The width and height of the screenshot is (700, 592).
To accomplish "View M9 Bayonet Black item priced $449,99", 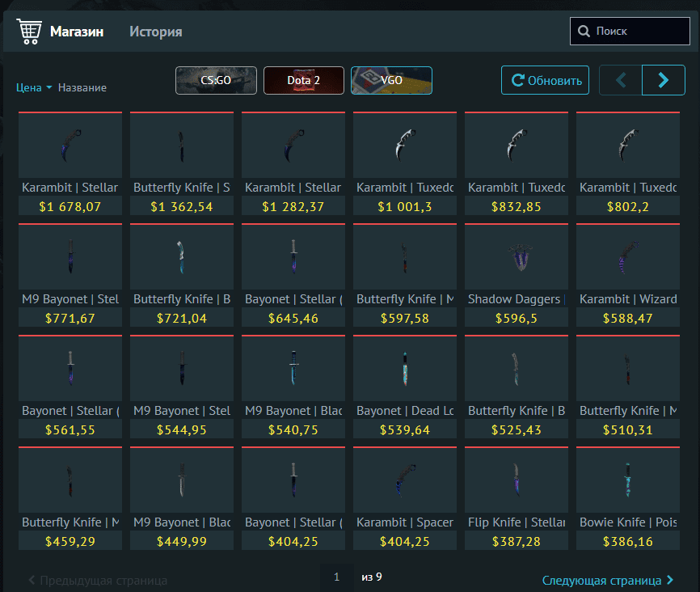I will [x=182, y=499].
